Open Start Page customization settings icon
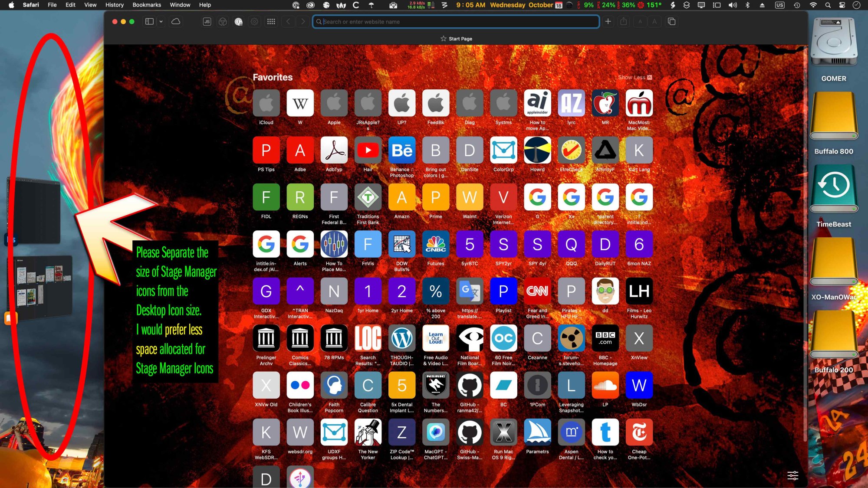Image resolution: width=868 pixels, height=488 pixels. [792, 475]
